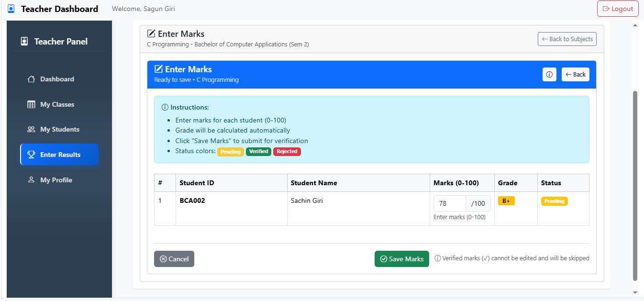Image resolution: width=644 pixels, height=301 pixels.
Task: Click the Verified marks cannot be edited note
Action: coord(512,258)
